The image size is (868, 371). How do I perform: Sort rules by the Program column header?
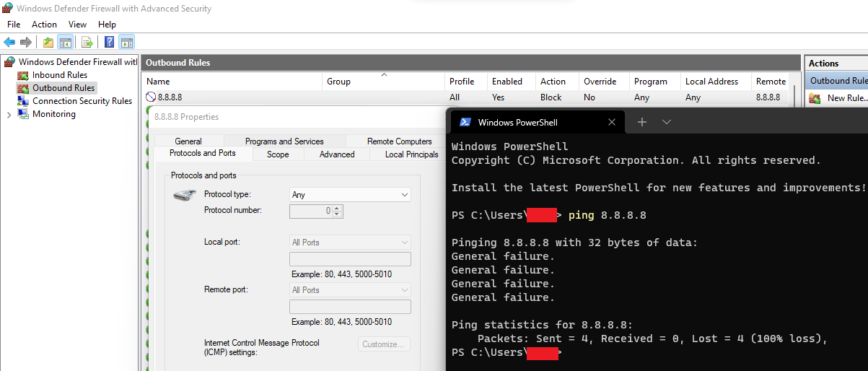pyautogui.click(x=655, y=82)
